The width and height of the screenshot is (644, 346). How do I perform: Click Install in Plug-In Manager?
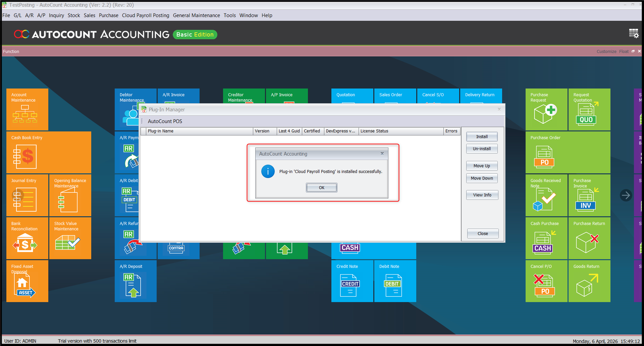click(x=482, y=136)
